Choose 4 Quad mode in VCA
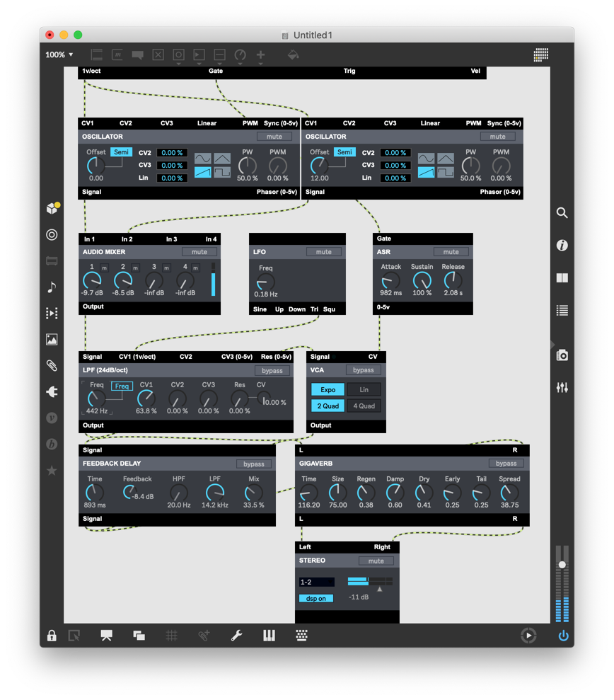 tap(364, 406)
